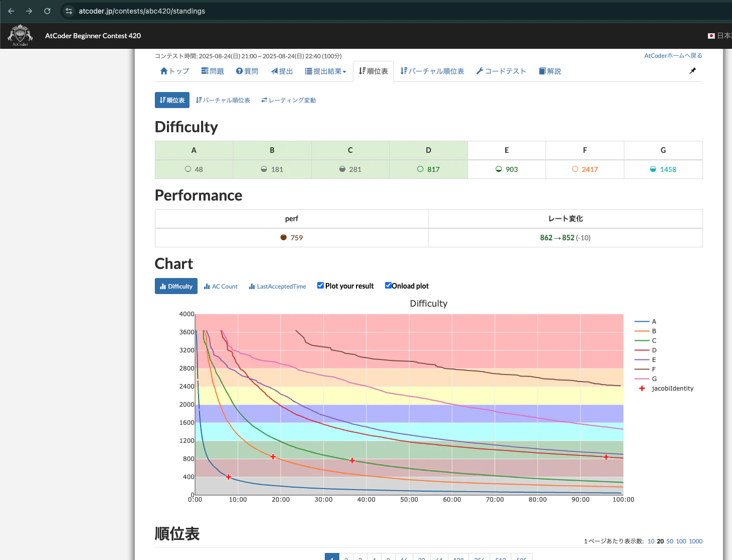Go back with the browser back arrow
Viewport: 732px width, 560px height.
(x=11, y=11)
